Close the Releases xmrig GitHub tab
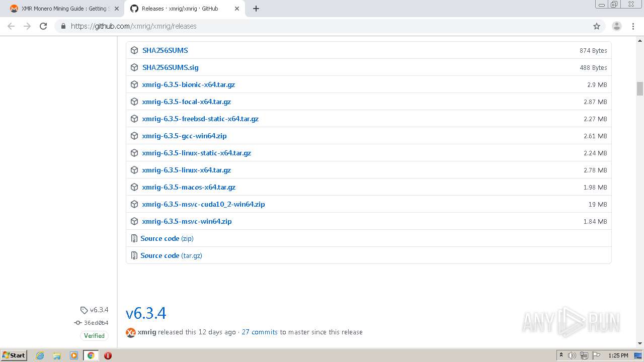The width and height of the screenshot is (644, 362). click(x=236, y=9)
